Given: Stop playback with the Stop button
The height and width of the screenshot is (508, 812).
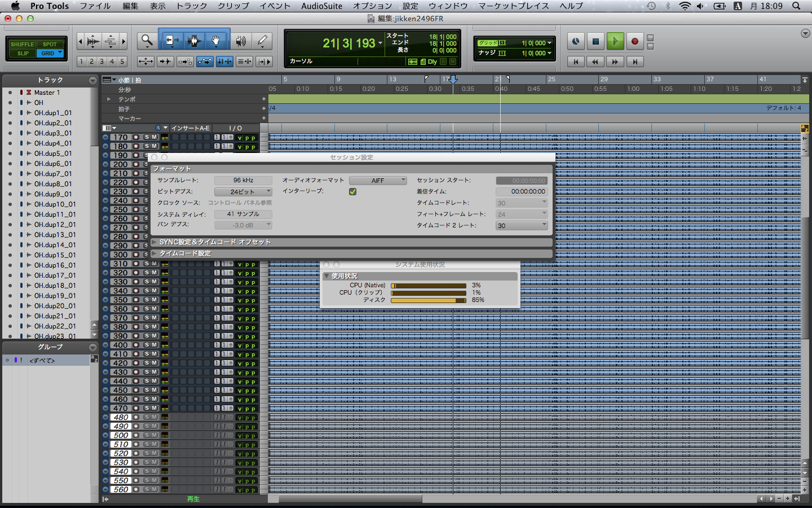Looking at the screenshot, I should (x=595, y=41).
